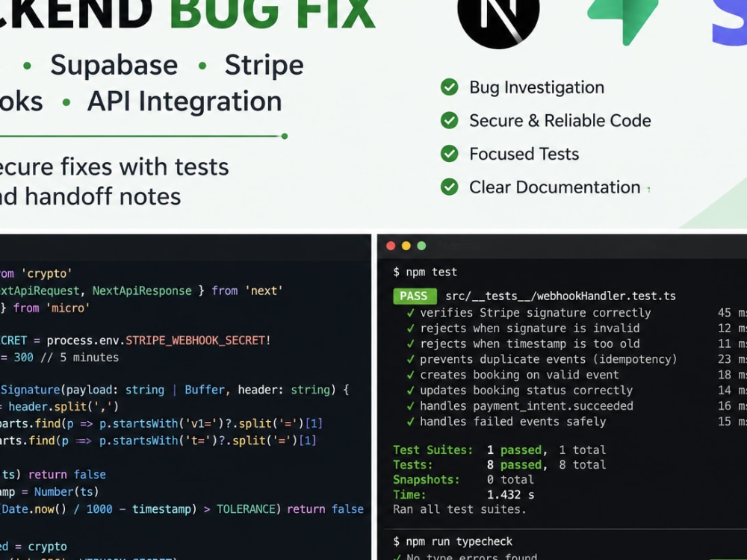Screen dimensions: 747x560
Task: Click checkmark next to 'prevents duplicate events (idempotency)'
Action: point(410,360)
